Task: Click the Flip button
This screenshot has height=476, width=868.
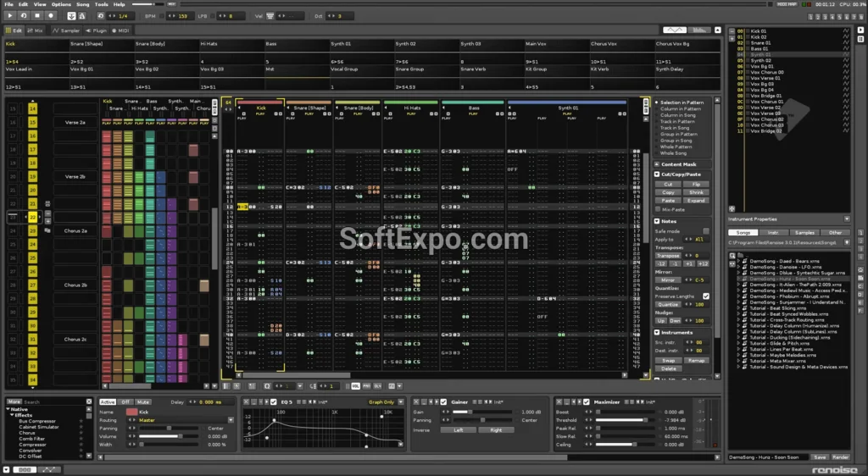Action: tap(696, 184)
